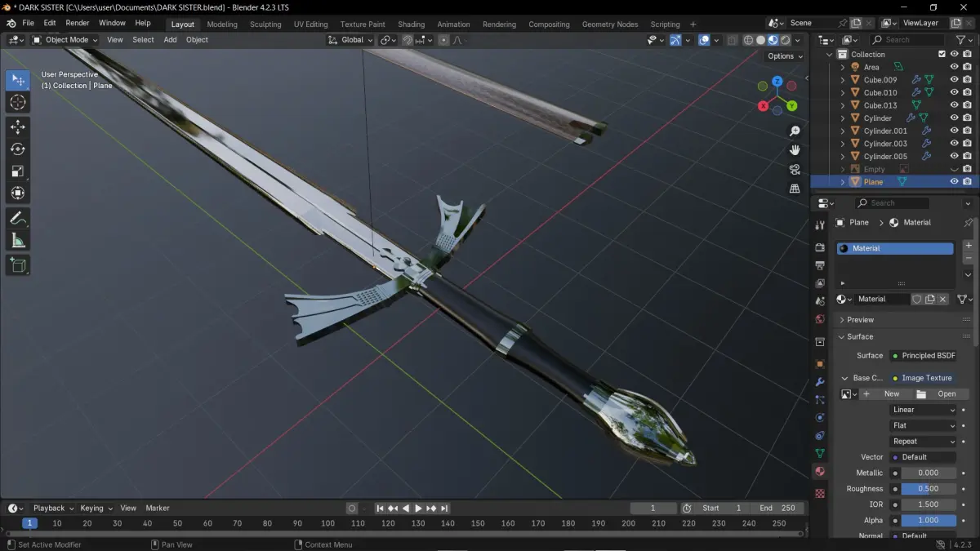Choose the Rotate tool
980x551 pixels.
pos(18,149)
